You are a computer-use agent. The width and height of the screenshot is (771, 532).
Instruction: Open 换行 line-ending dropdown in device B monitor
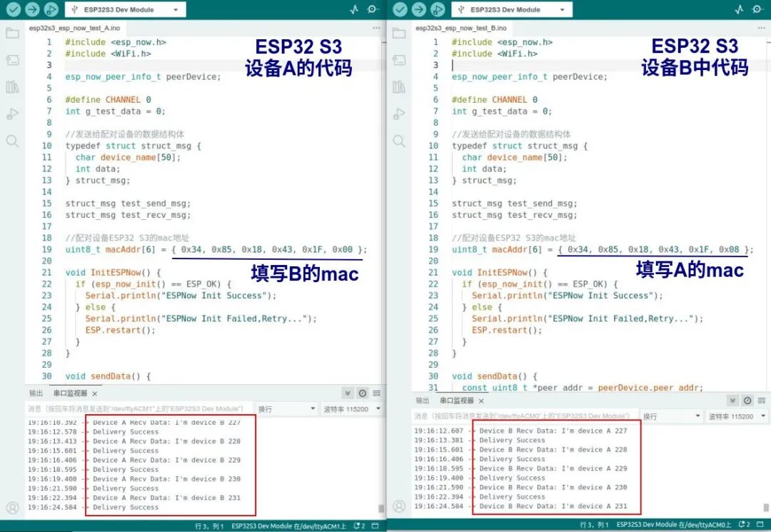(672, 416)
